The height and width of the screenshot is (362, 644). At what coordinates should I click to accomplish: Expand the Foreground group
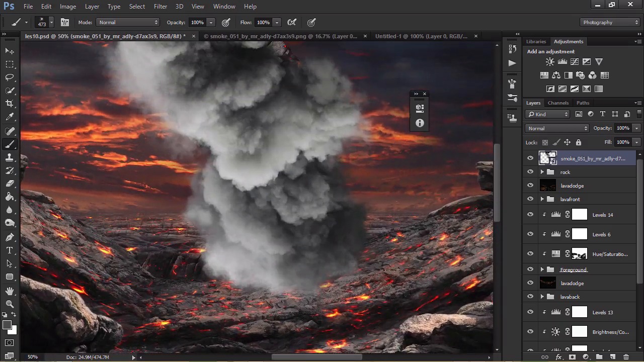542,269
